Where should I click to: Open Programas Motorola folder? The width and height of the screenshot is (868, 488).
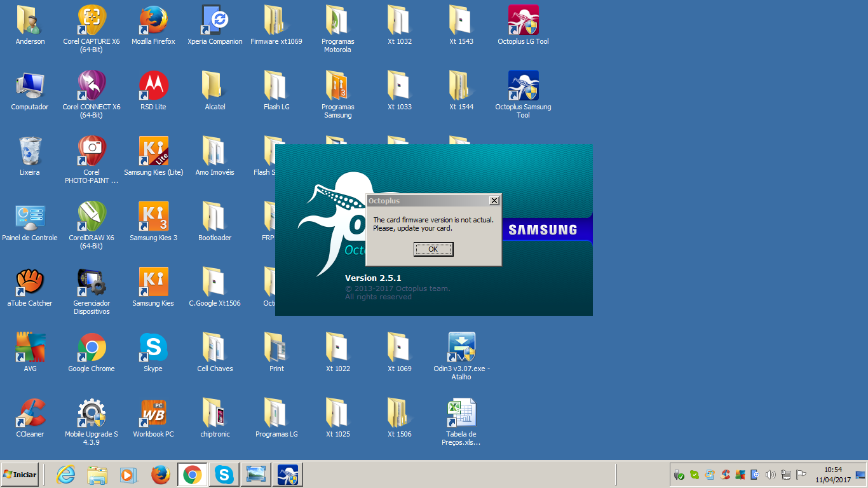[338, 29]
